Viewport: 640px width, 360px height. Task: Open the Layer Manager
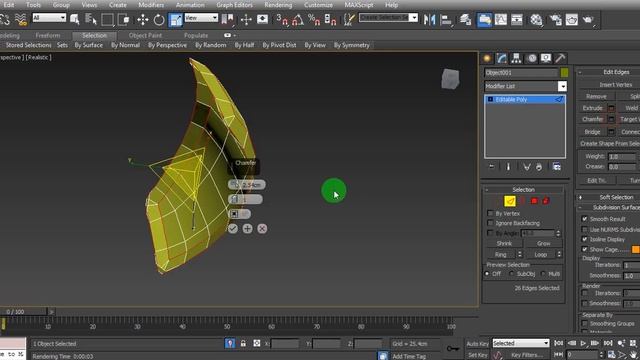tap(465, 19)
